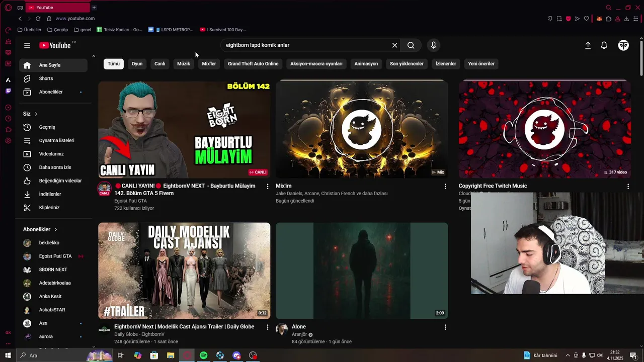Open Daha sonra izle list
Screen dimensions: 644x362
pyautogui.click(x=53, y=167)
